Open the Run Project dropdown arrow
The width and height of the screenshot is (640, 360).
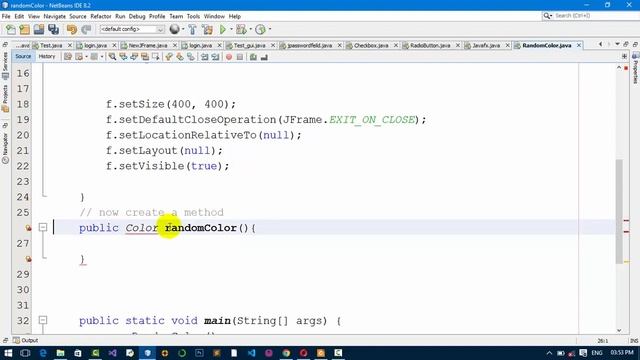point(231,29)
